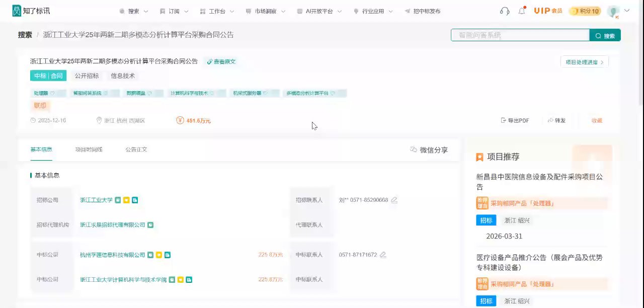Expand the 搜索 dropdown in the top navigation
Screen dimensions: 644x308
146,11
